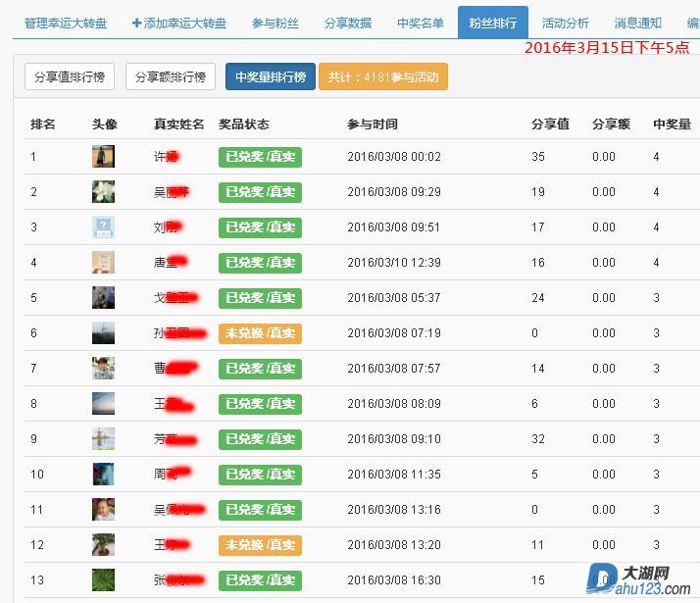Click the green plant avatar in rank 13 row
Screen dimensions: 700x603
point(103,580)
